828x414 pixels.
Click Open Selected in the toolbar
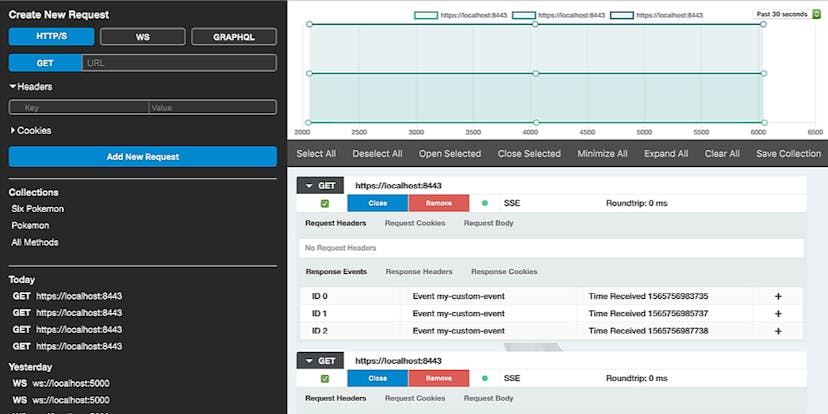tap(450, 154)
